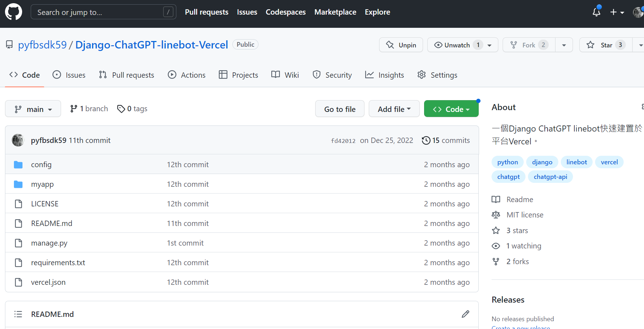This screenshot has width=644, height=329.
Task: Select the python topic tag
Action: [508, 162]
